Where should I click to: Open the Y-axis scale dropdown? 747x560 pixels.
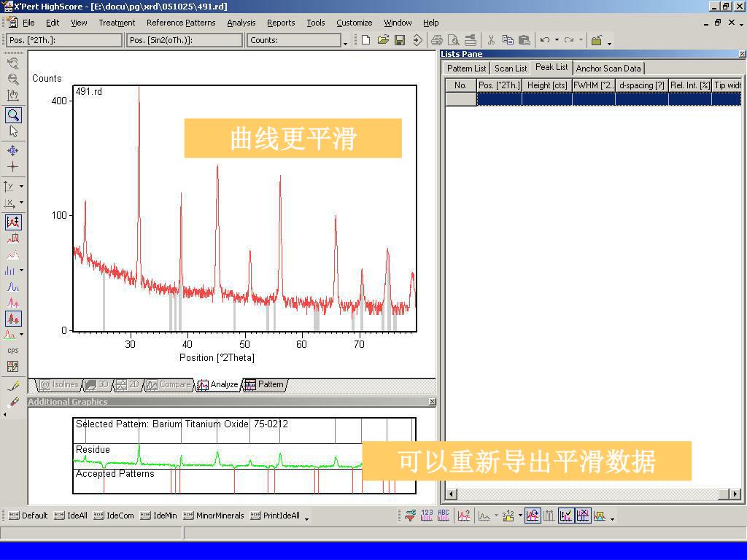21,186
